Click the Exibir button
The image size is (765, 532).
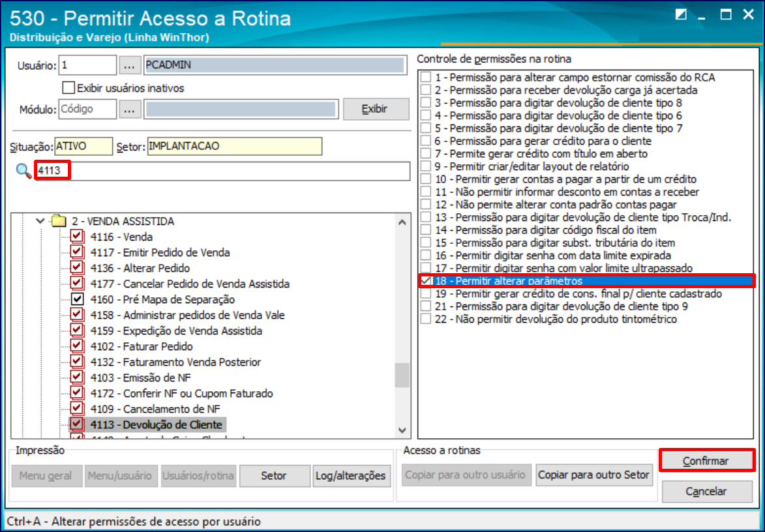[x=375, y=109]
